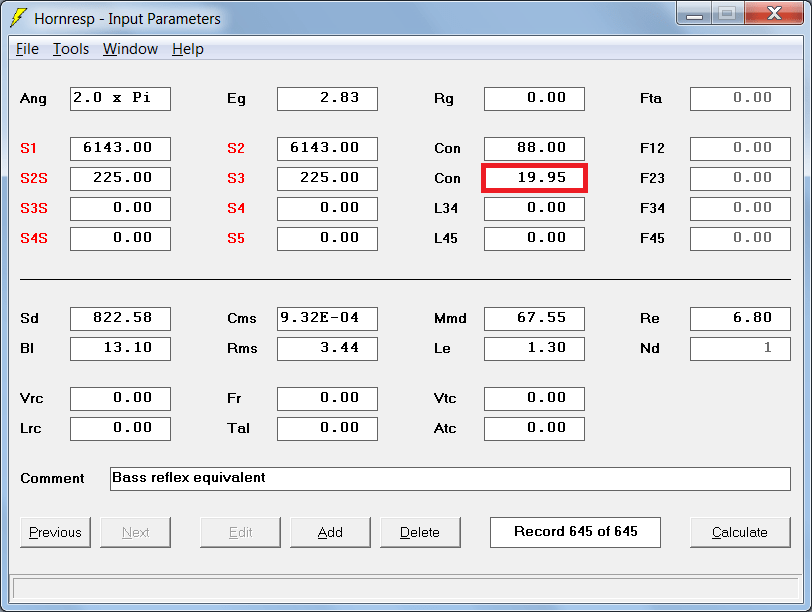Click the Con field showing 19.95
812x612 pixels.
[x=534, y=179]
